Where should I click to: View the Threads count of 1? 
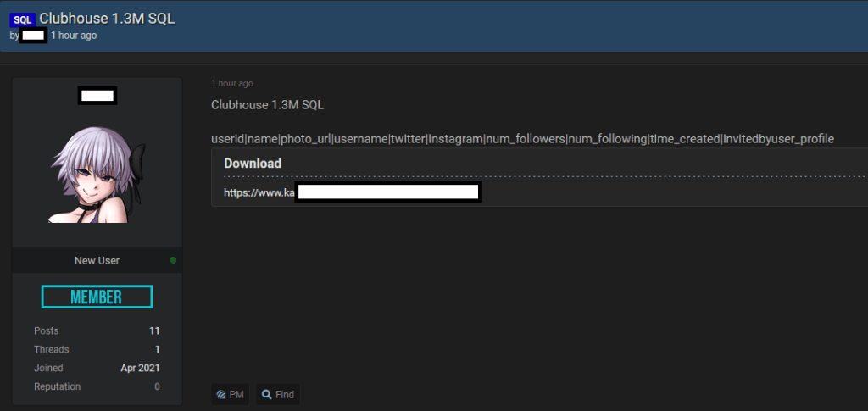click(x=156, y=349)
